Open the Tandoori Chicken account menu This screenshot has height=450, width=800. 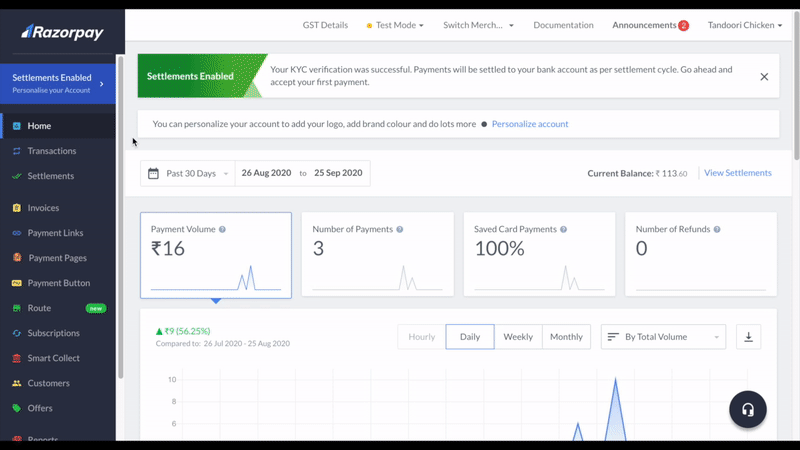tap(744, 25)
